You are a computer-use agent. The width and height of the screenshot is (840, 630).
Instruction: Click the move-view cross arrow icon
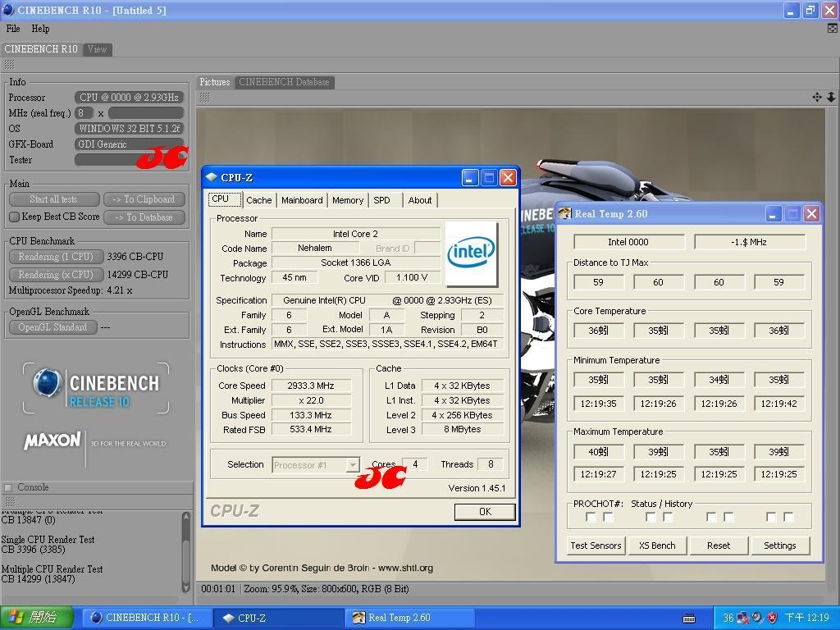pyautogui.click(x=817, y=97)
